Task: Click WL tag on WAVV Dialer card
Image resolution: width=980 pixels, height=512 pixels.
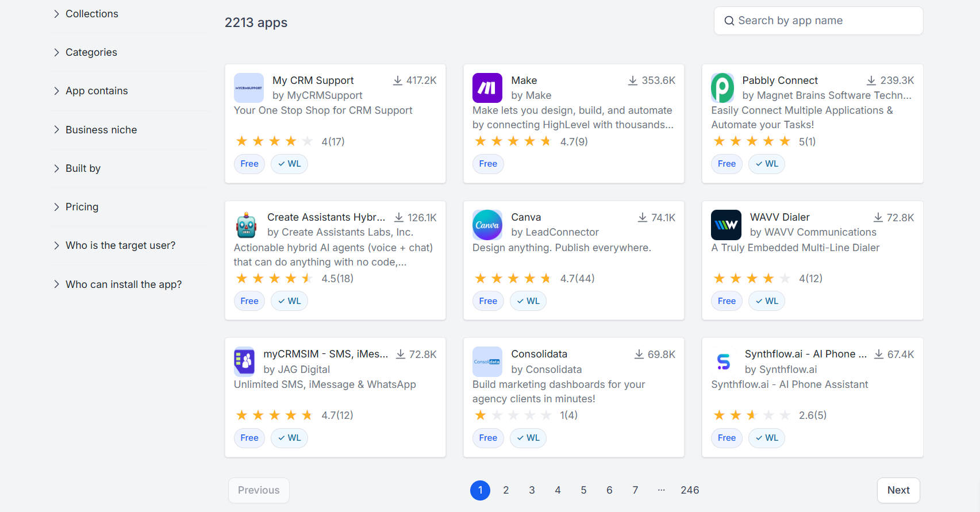Action: [x=767, y=301]
